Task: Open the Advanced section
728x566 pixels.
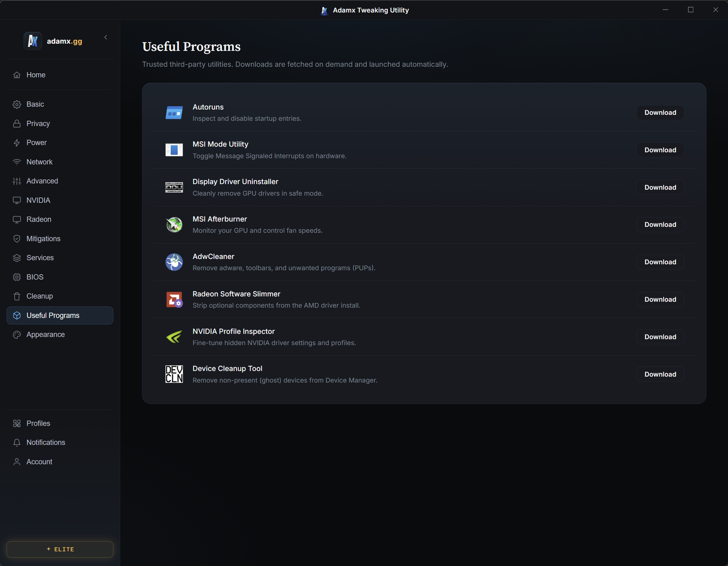Action: click(x=60, y=181)
